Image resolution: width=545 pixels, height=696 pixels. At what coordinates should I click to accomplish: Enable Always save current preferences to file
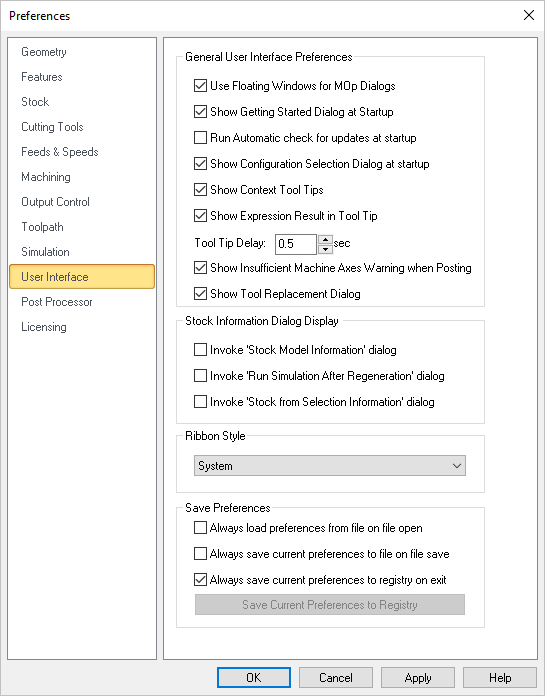click(x=200, y=554)
